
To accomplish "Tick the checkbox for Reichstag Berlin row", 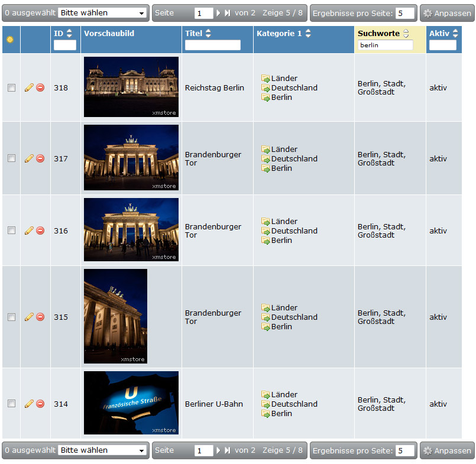I will pos(12,87).
